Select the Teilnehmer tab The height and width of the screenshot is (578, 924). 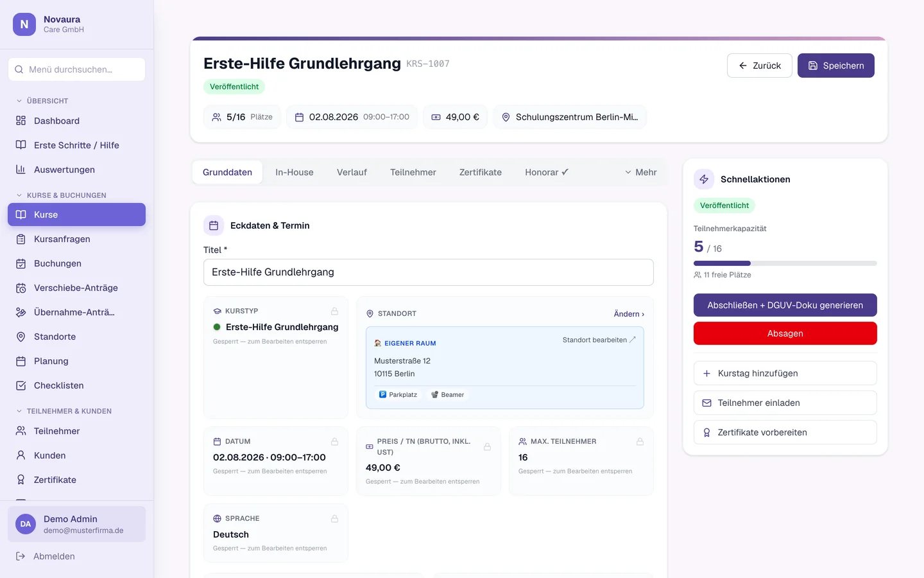(413, 172)
